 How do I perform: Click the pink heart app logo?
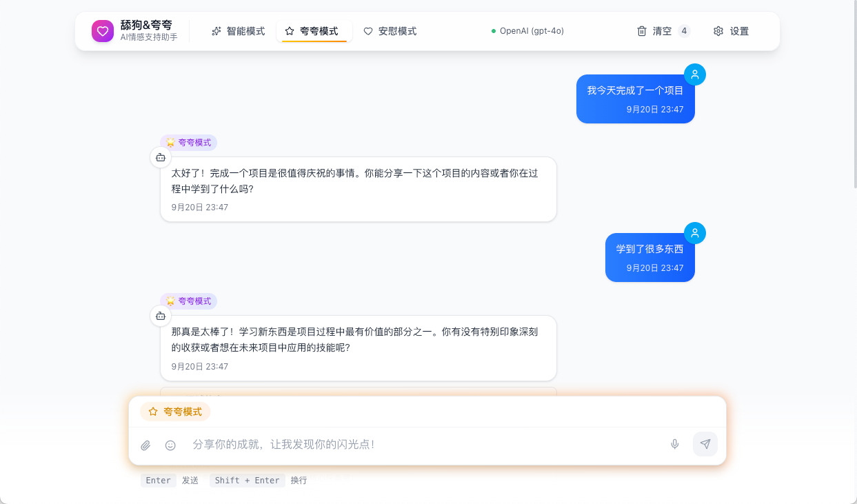tap(103, 31)
